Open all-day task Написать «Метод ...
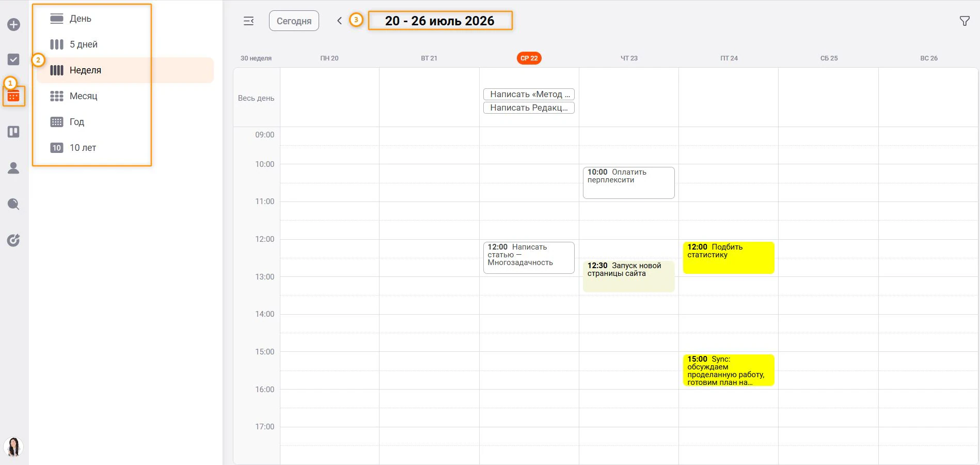Image resolution: width=980 pixels, height=465 pixels. 529,94
